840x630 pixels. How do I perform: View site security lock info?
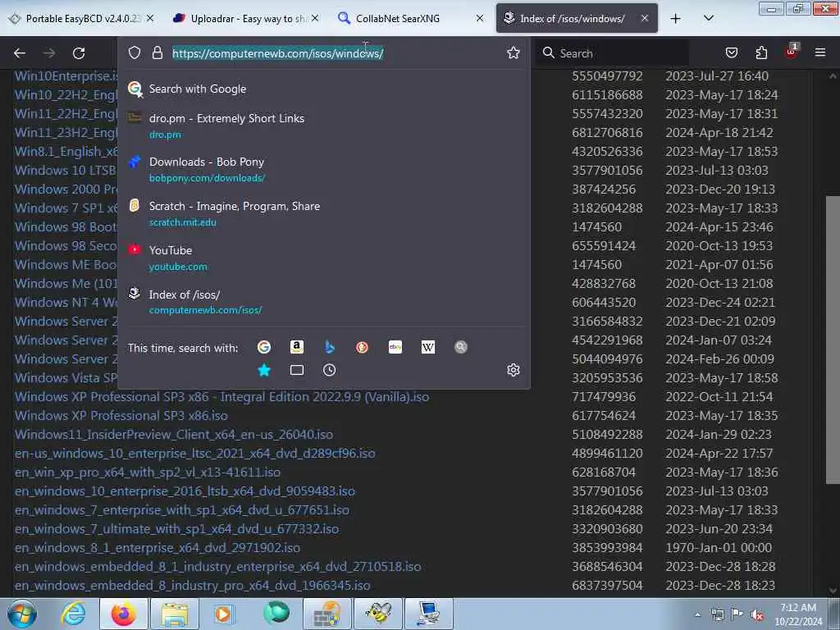[157, 52]
